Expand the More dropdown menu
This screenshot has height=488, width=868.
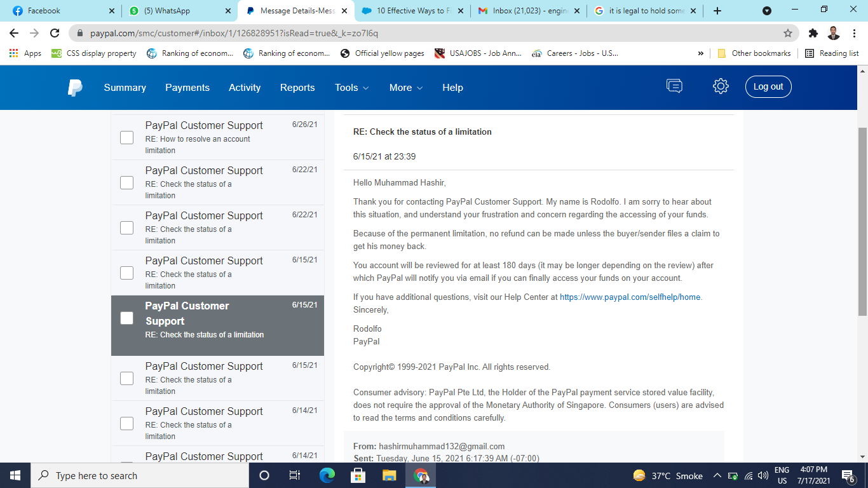[x=406, y=88]
